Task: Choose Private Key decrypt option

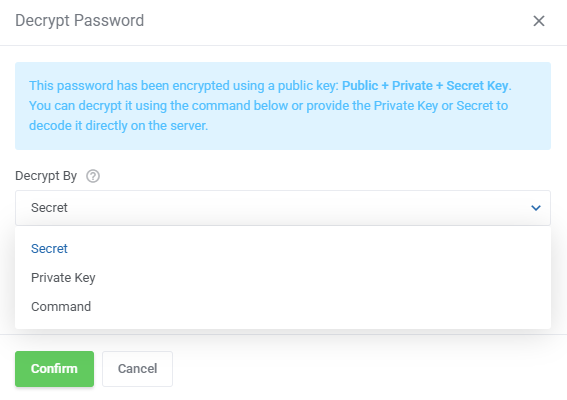Action: (x=283, y=277)
